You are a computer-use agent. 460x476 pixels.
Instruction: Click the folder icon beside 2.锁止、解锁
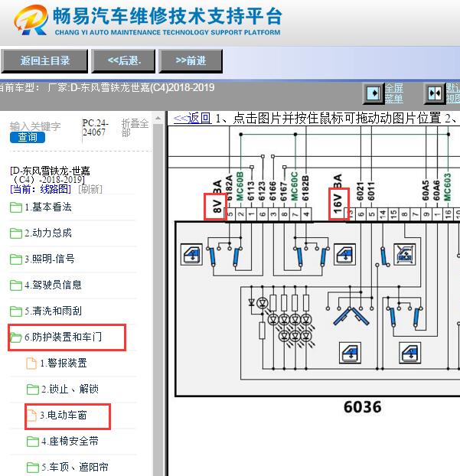coord(32,390)
